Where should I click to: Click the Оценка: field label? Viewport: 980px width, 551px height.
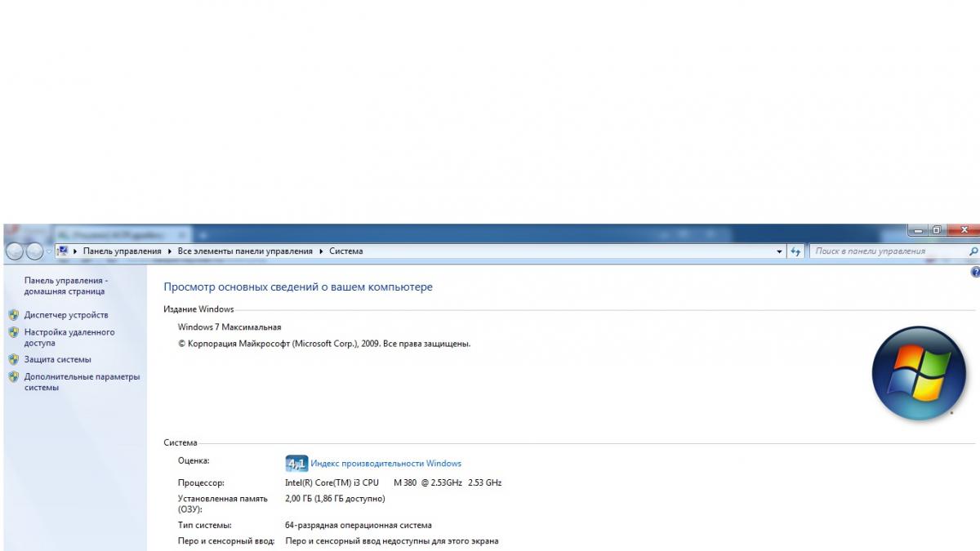(194, 460)
